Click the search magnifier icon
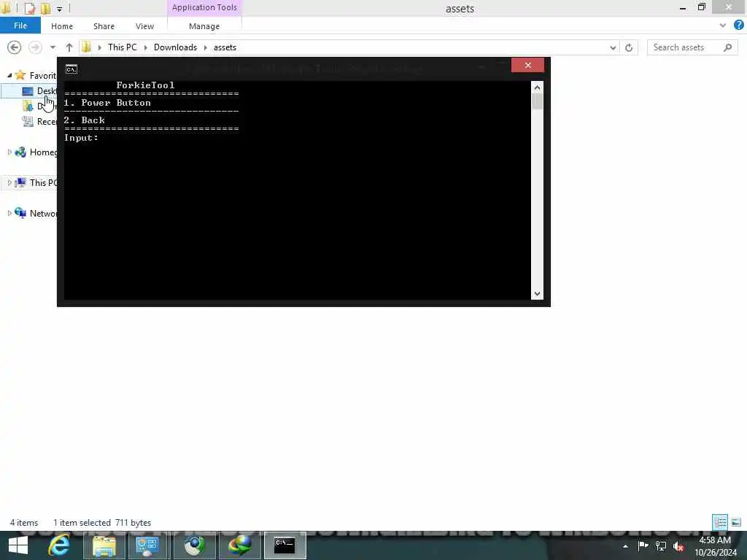Screen dimensions: 747x560 pyautogui.click(x=727, y=47)
